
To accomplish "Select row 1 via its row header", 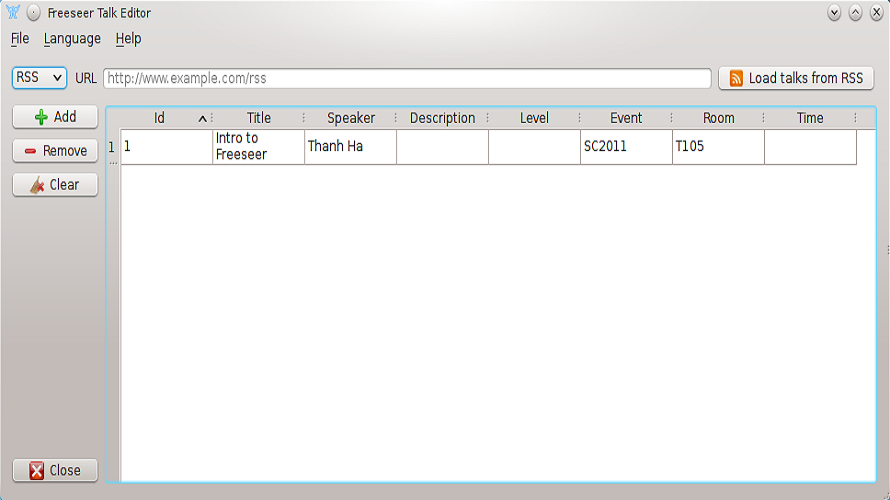I will pos(112,147).
